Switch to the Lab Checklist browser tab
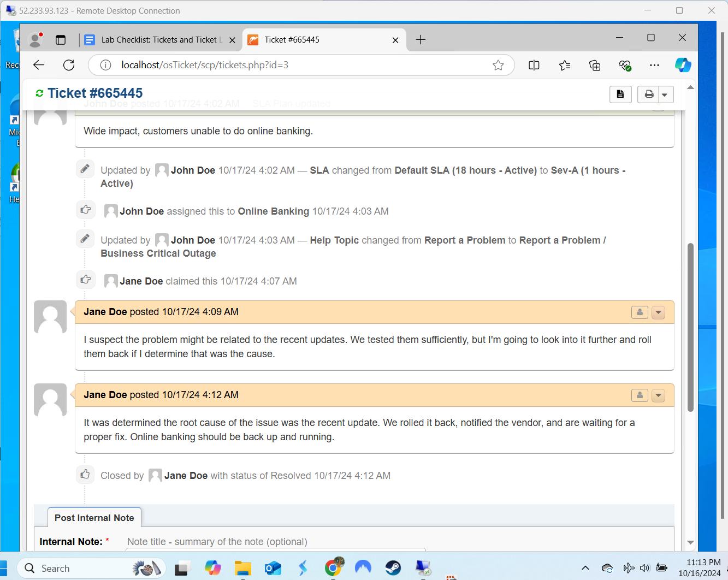 (161, 40)
